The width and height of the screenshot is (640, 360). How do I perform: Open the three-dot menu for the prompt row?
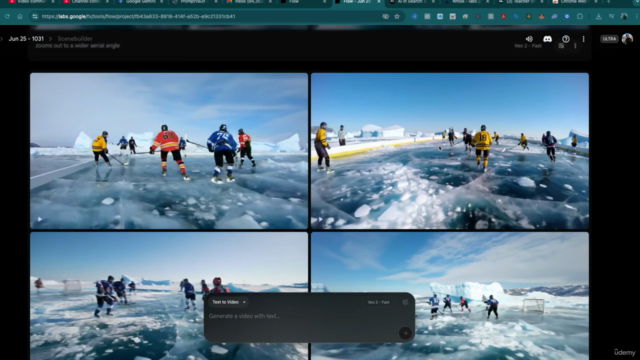[x=575, y=46]
